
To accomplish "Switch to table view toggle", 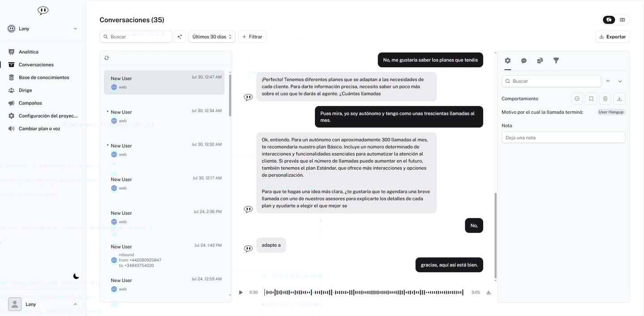I will coord(623,20).
